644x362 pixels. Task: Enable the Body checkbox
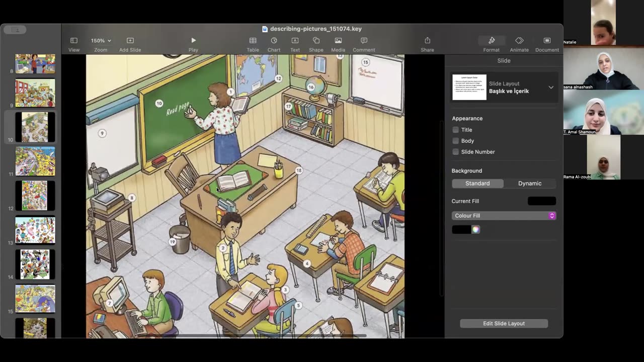[x=455, y=141]
